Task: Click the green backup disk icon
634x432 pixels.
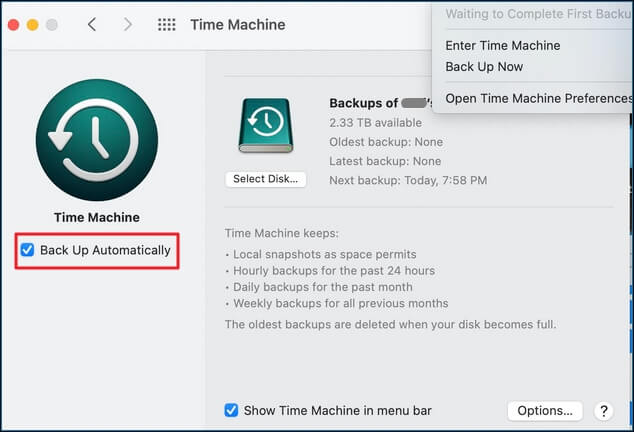Action: click(x=265, y=125)
